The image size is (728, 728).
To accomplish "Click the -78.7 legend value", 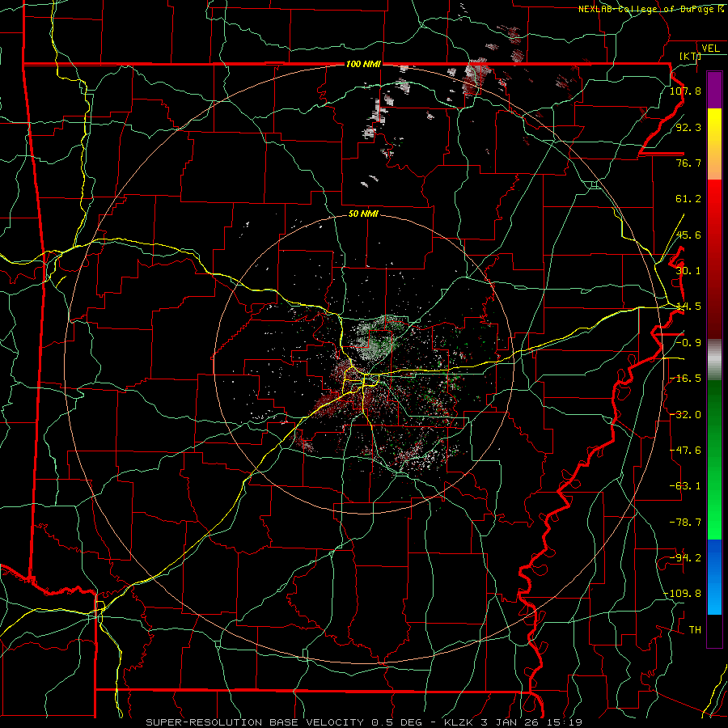I will tap(685, 523).
